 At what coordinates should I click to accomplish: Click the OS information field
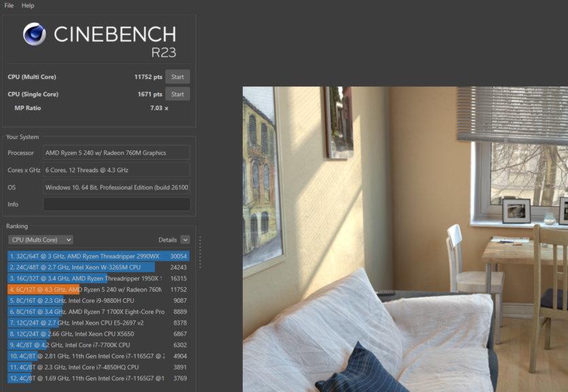pyautogui.click(x=116, y=187)
